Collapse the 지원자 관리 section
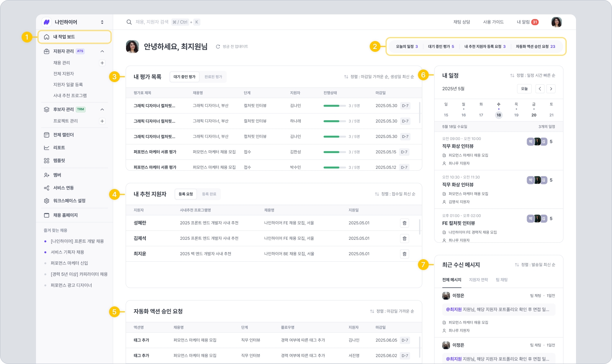This screenshot has width=612, height=364. click(x=102, y=51)
